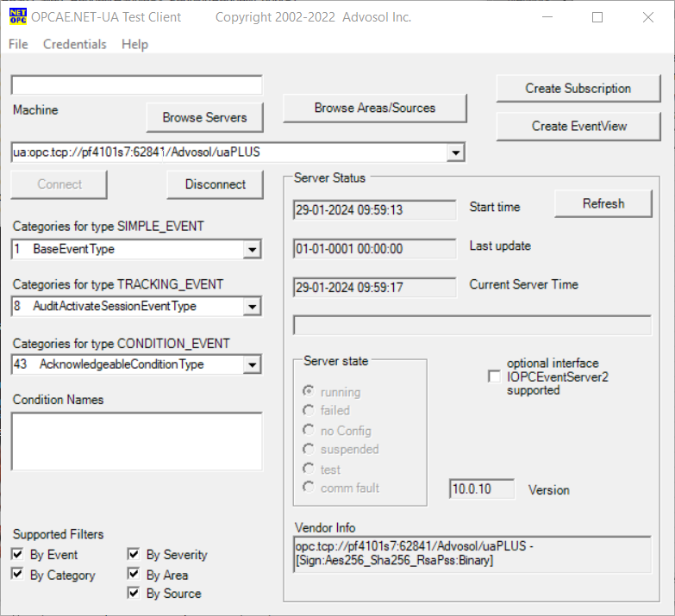Viewport: 675px width, 616px height.
Task: Click the Machine name input field
Action: pos(136,85)
